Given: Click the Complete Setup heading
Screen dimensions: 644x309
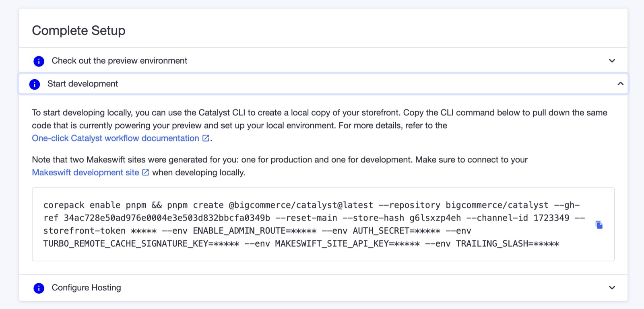Looking at the screenshot, I should 78,31.
